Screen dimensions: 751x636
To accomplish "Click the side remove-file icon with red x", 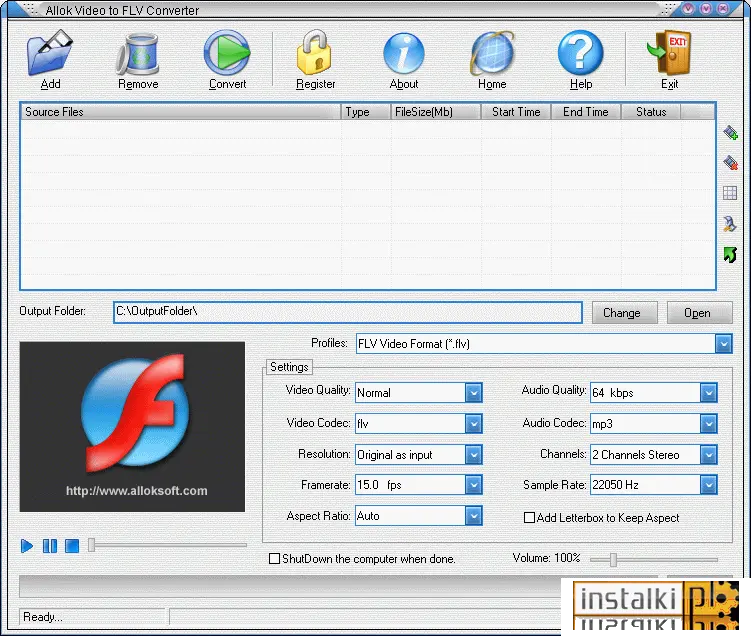I will click(x=730, y=163).
